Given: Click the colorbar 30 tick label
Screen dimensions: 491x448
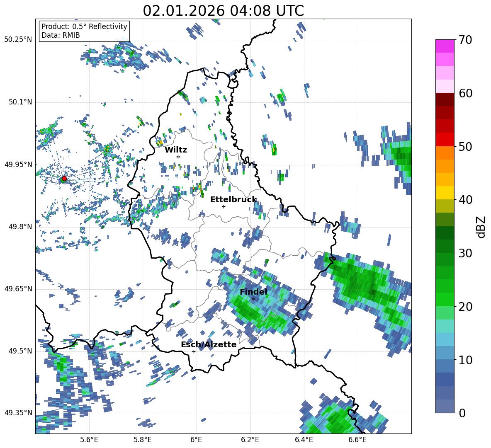Looking at the screenshot, I should coord(465,253).
